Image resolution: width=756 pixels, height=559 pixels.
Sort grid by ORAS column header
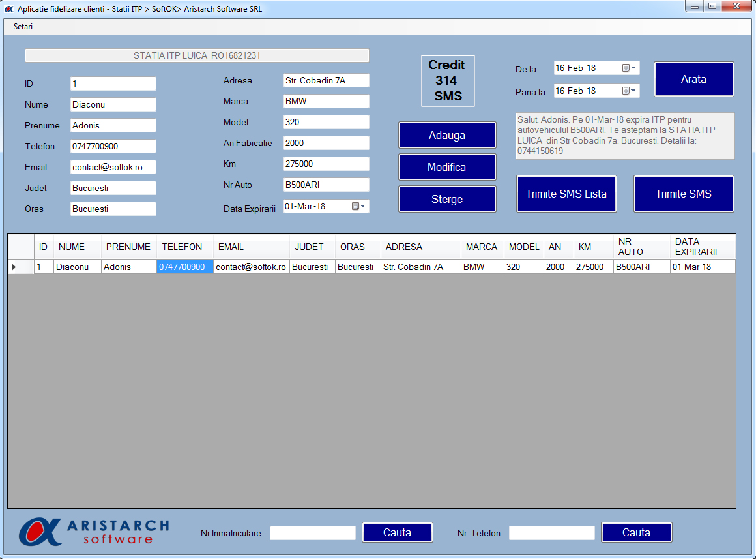point(358,247)
